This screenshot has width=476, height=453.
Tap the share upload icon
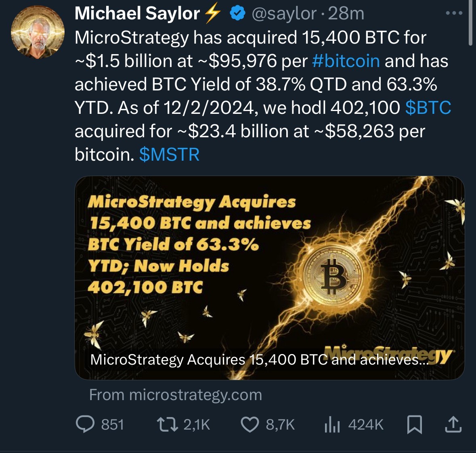coord(453,425)
